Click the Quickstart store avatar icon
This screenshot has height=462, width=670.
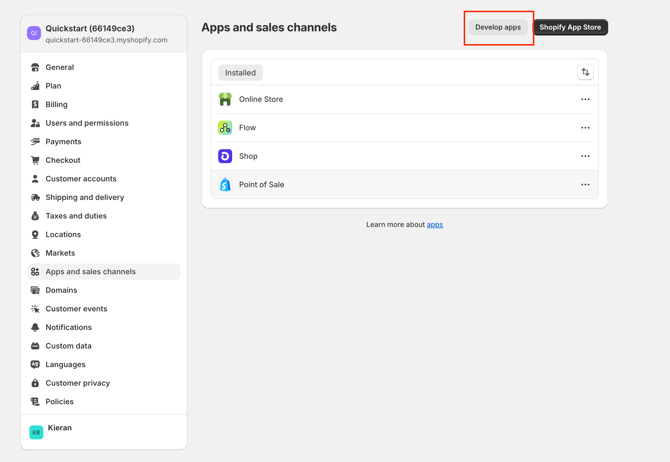[x=34, y=33]
